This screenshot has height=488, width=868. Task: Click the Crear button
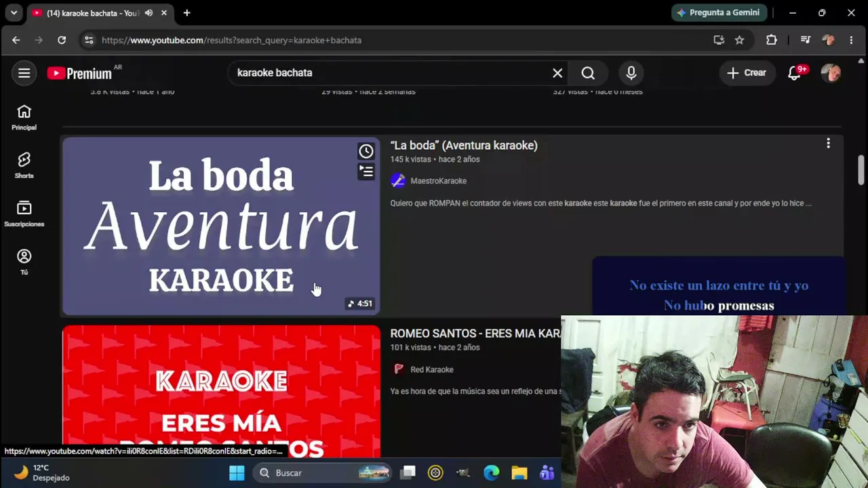tap(747, 73)
